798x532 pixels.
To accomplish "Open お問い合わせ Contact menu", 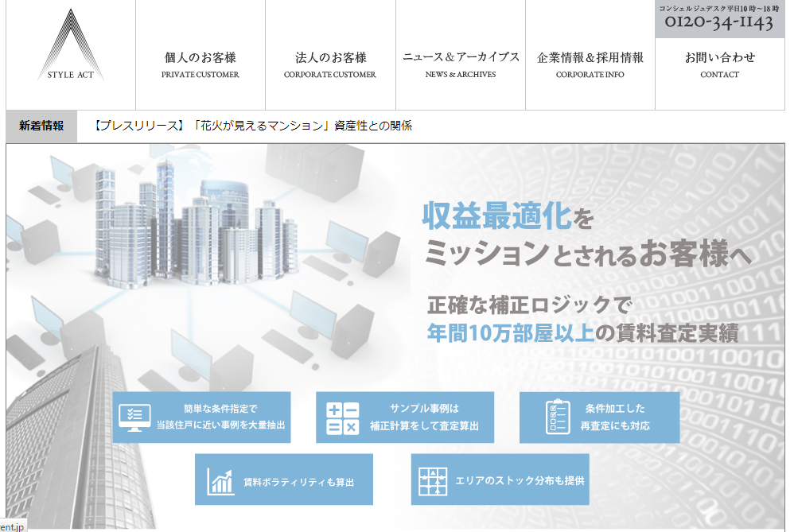I will [719, 74].
